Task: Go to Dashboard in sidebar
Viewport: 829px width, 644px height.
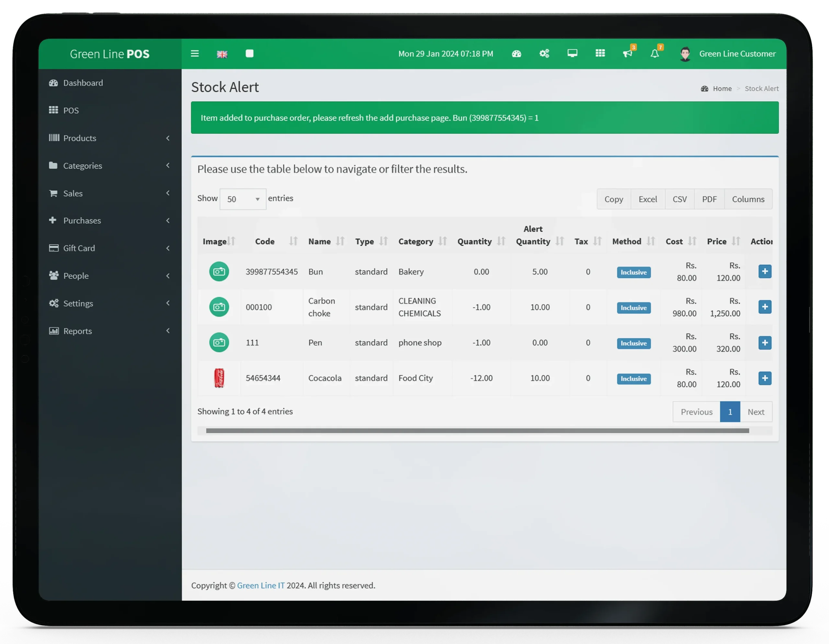Action: [x=83, y=83]
